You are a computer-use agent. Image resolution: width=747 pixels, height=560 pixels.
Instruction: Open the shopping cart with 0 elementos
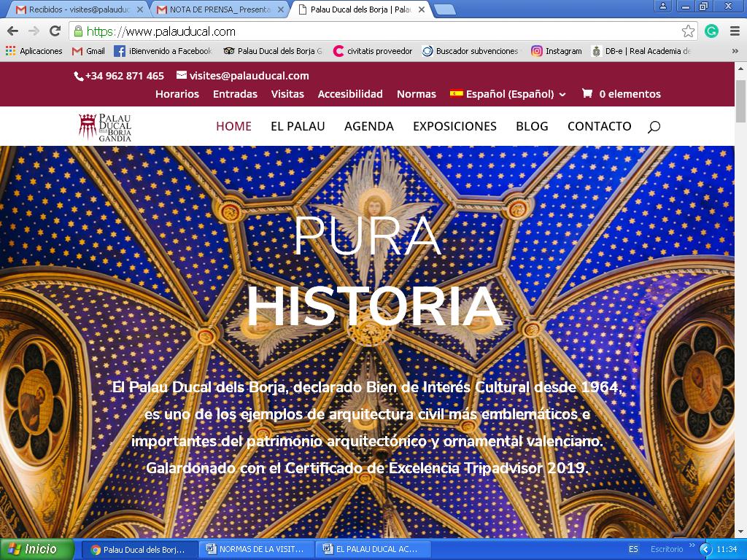point(622,94)
